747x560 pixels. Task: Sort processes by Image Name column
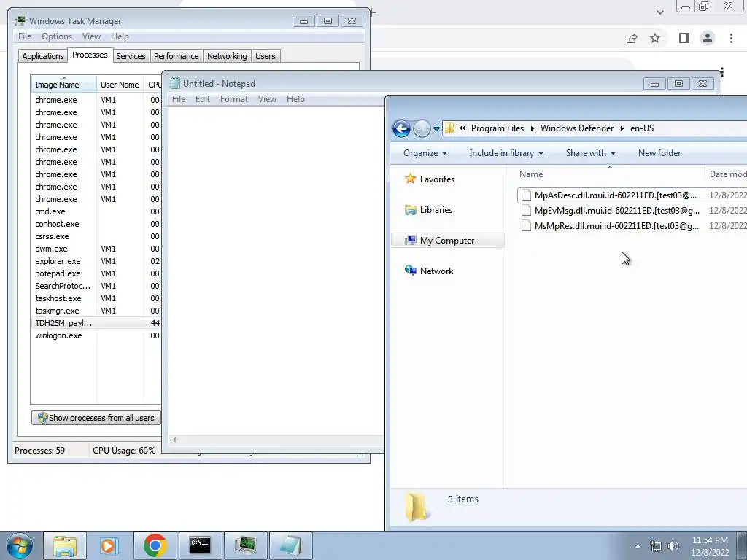click(x=64, y=85)
